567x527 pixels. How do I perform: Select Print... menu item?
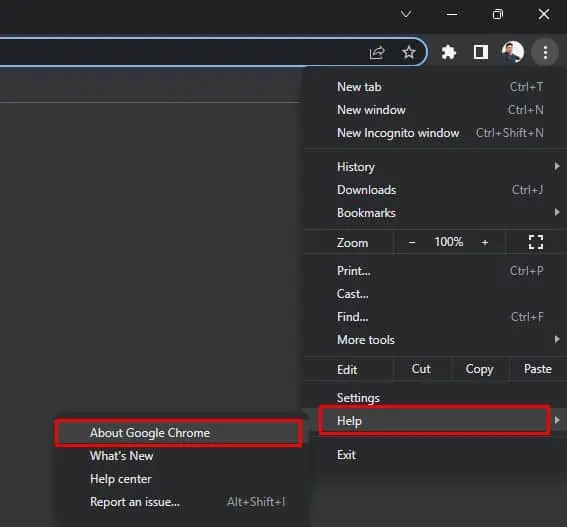pyautogui.click(x=435, y=271)
